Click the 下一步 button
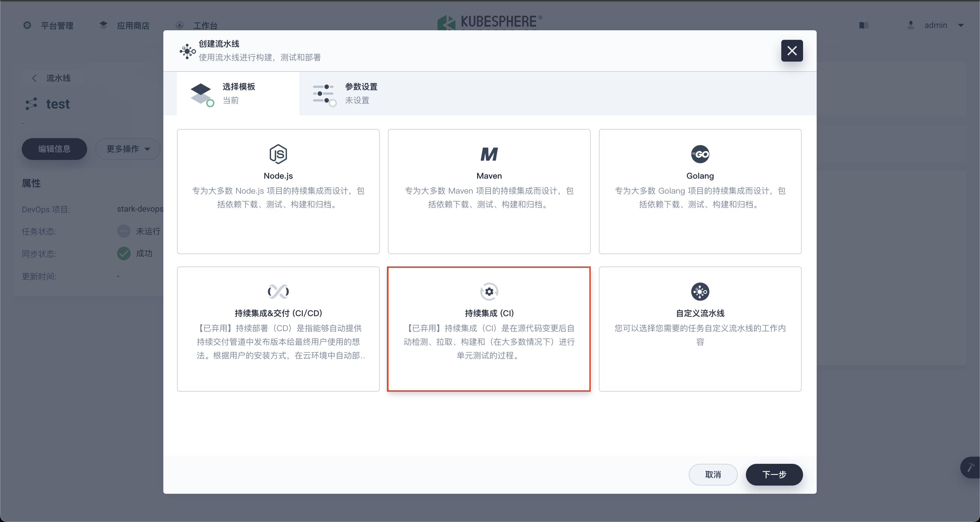The width and height of the screenshot is (980, 522). coord(774,474)
